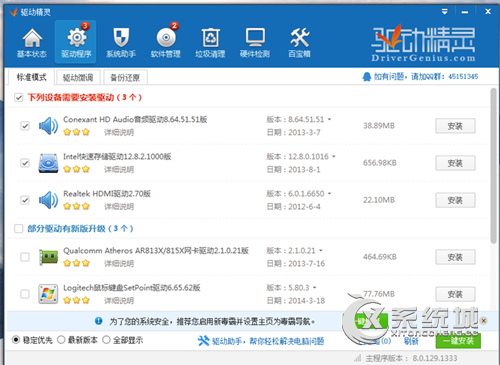500x365 pixels.
Task: Click the 38.89MB file size
Action: pyautogui.click(x=379, y=126)
